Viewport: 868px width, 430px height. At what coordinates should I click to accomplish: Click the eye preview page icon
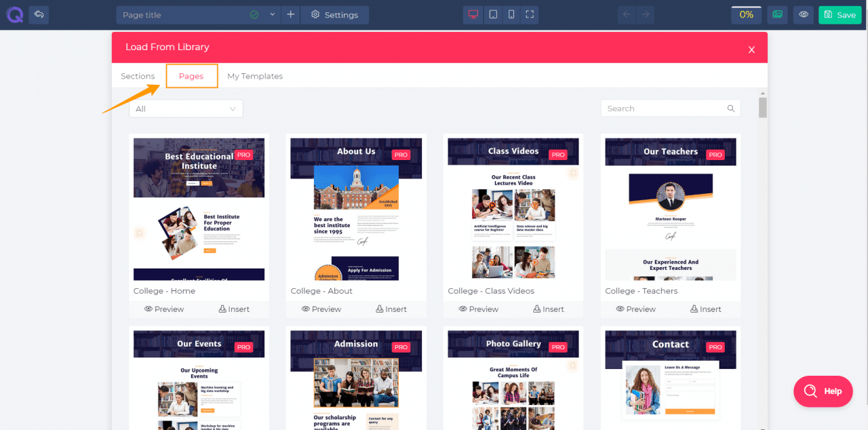804,15
